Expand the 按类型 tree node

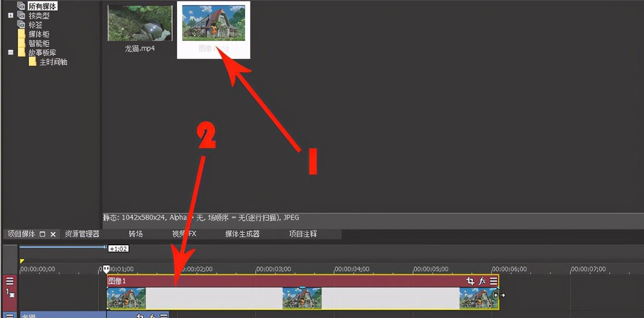pyautogui.click(x=11, y=16)
